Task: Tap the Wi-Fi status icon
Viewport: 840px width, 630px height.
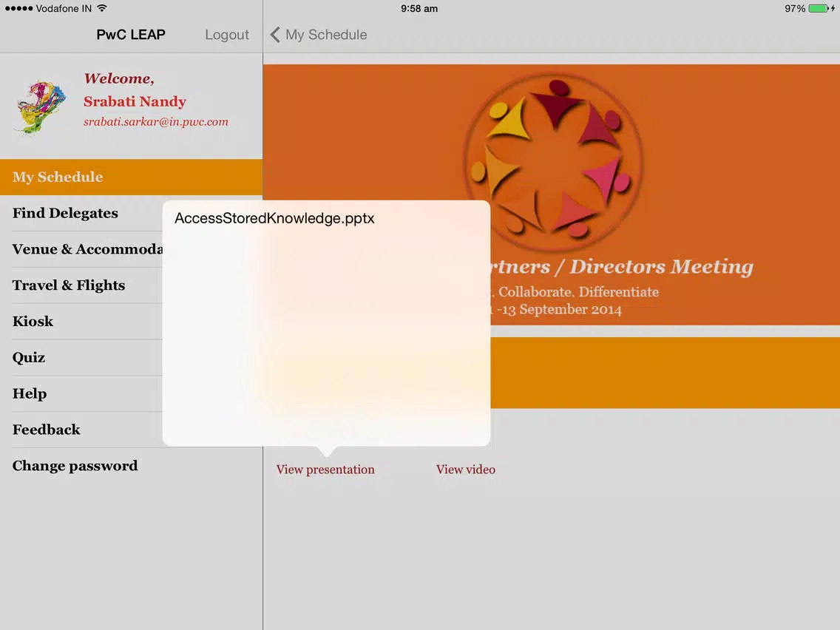Action: coord(102,8)
